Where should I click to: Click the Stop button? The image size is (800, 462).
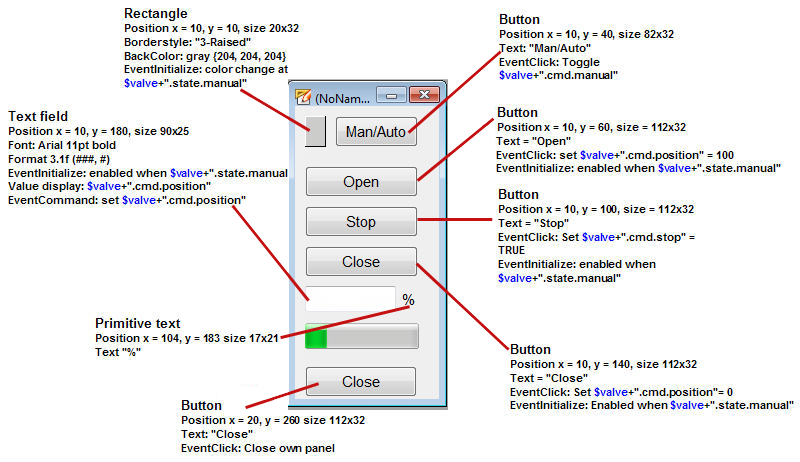(361, 221)
